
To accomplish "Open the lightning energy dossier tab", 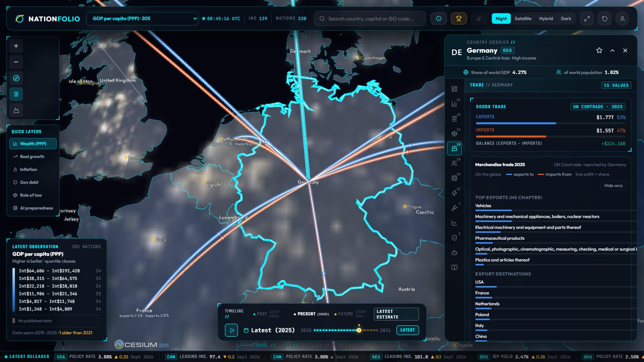I will click(x=454, y=193).
